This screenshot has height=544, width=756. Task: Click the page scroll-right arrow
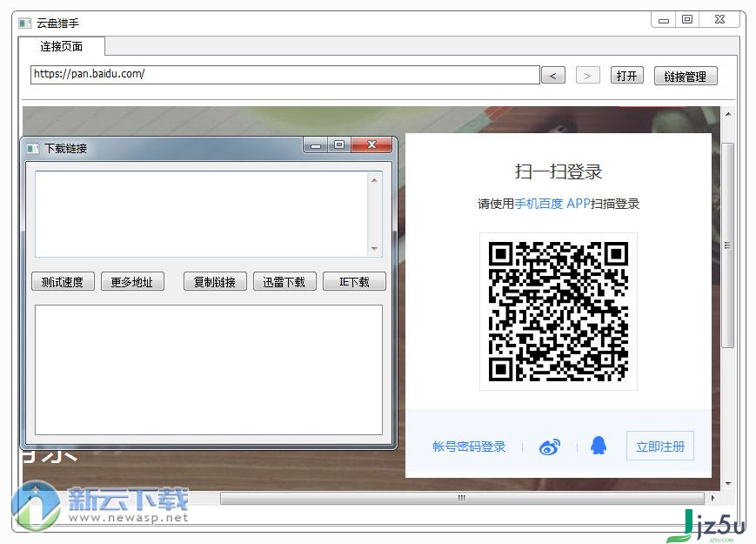coord(713,498)
